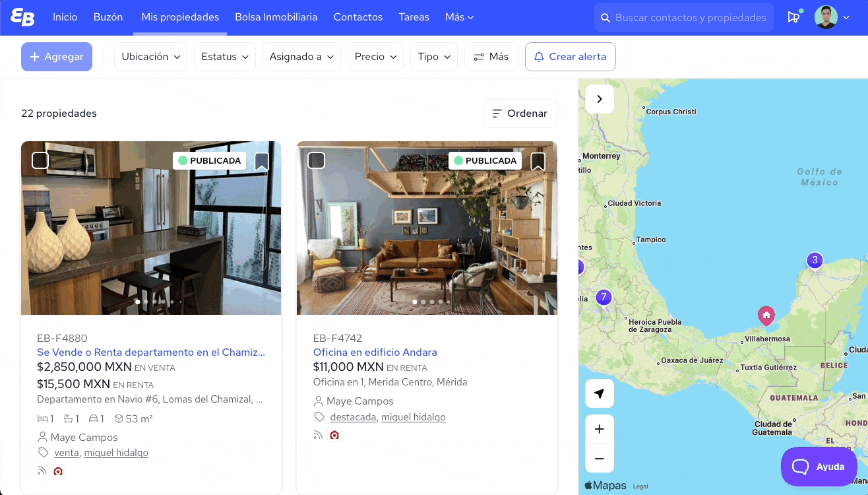Click miguel hidalgo tag under EB-F4742
Screen dimensions: 868x495
point(414,417)
